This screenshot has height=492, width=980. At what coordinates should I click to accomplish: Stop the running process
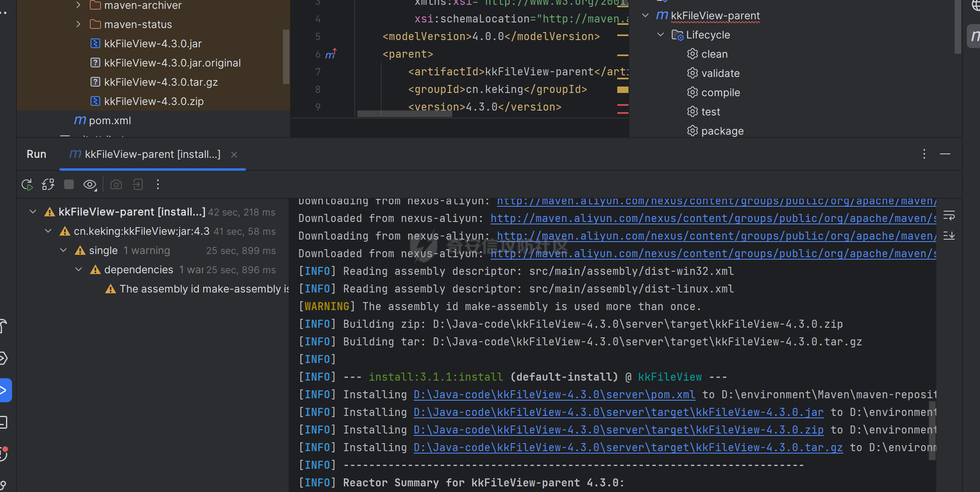(x=69, y=184)
